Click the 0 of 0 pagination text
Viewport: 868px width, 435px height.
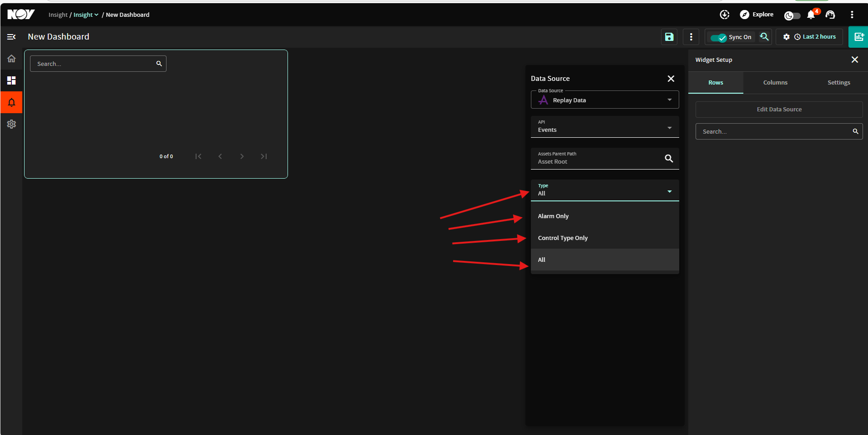pos(166,156)
